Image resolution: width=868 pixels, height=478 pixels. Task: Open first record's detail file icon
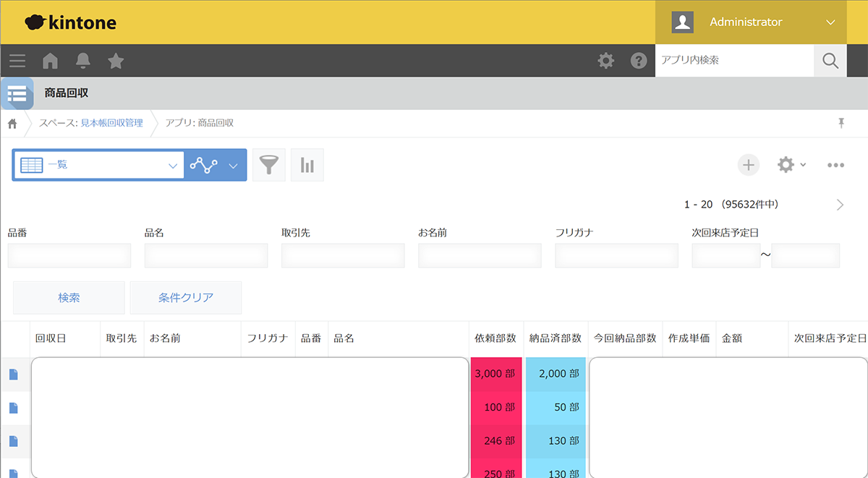[13, 375]
